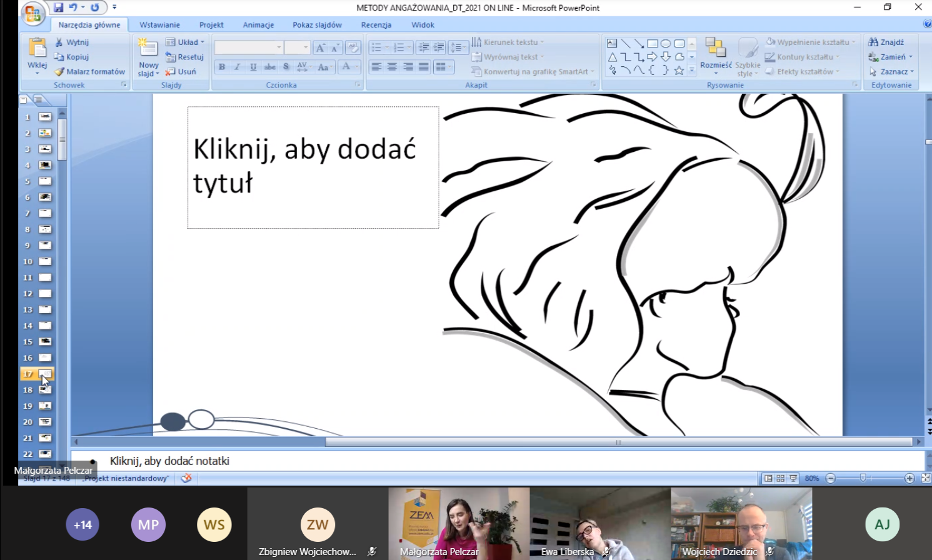Switch to slide sorter view icon
This screenshot has height=560, width=932.
coord(780,478)
